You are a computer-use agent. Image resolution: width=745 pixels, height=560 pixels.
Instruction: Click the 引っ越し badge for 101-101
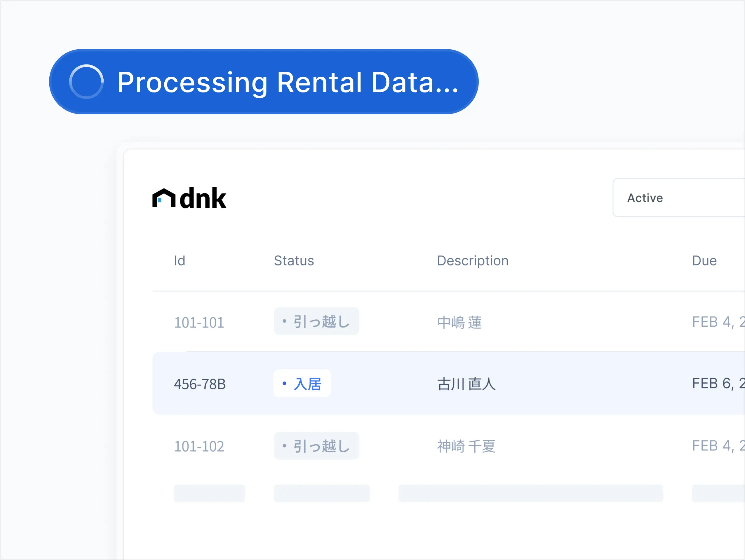pos(316,321)
